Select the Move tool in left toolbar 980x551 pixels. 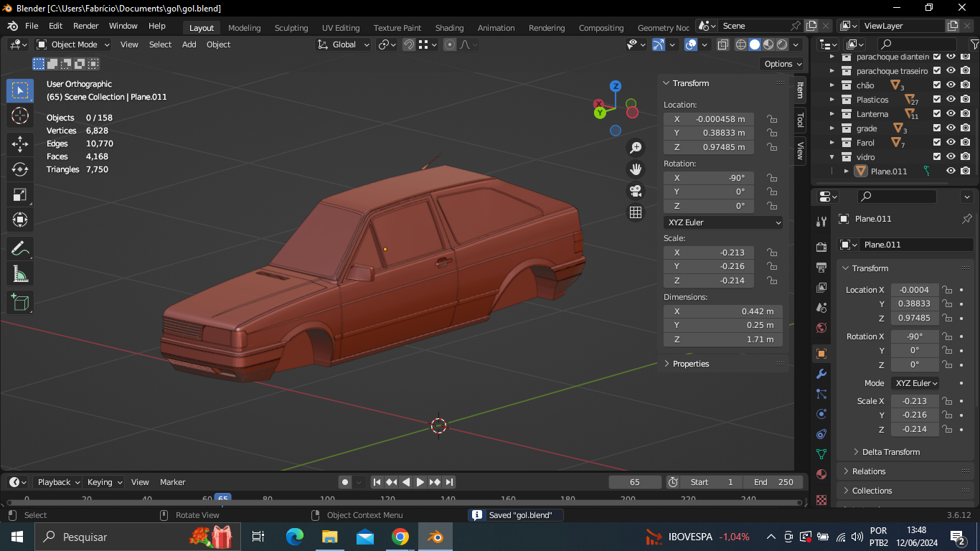20,143
